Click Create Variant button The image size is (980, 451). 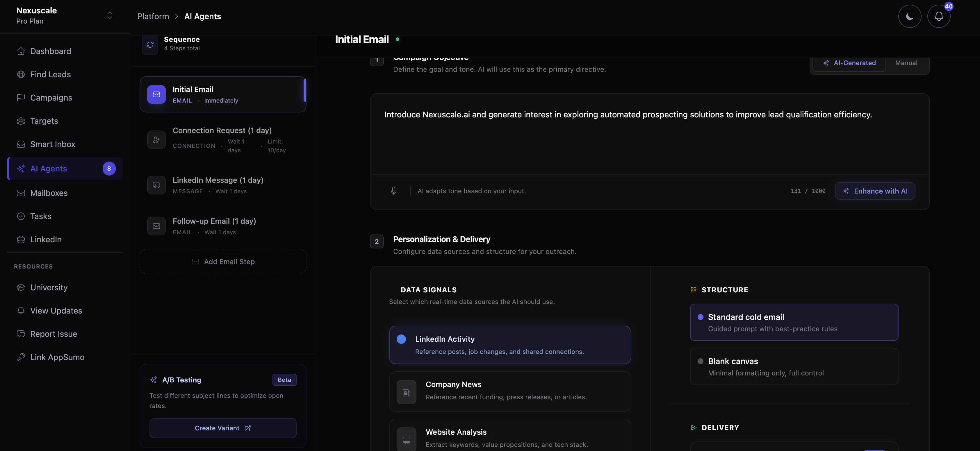[222, 428]
